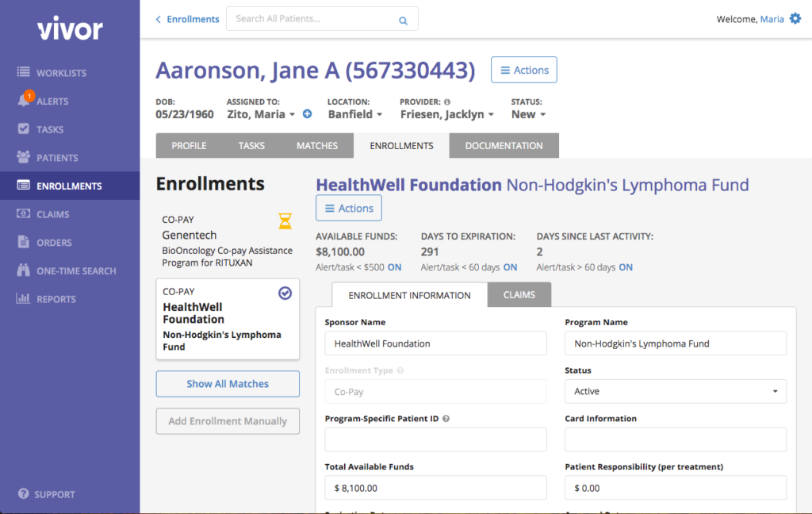Switch to the Profile tab

[189, 146]
